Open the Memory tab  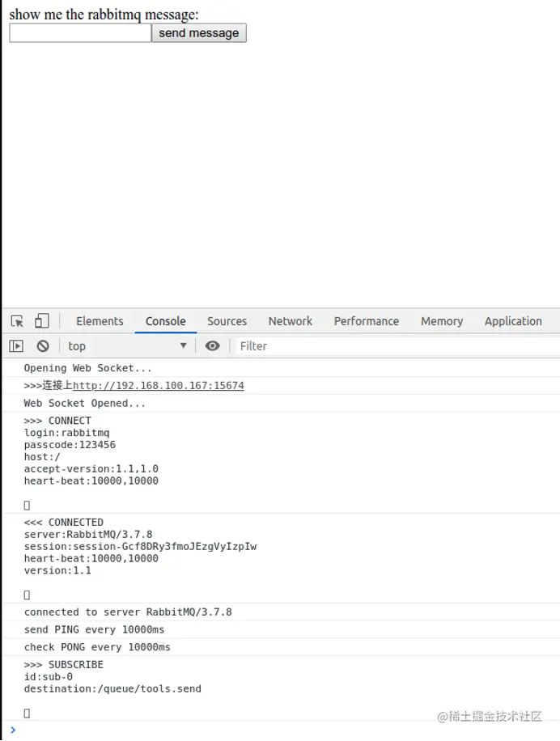(442, 321)
